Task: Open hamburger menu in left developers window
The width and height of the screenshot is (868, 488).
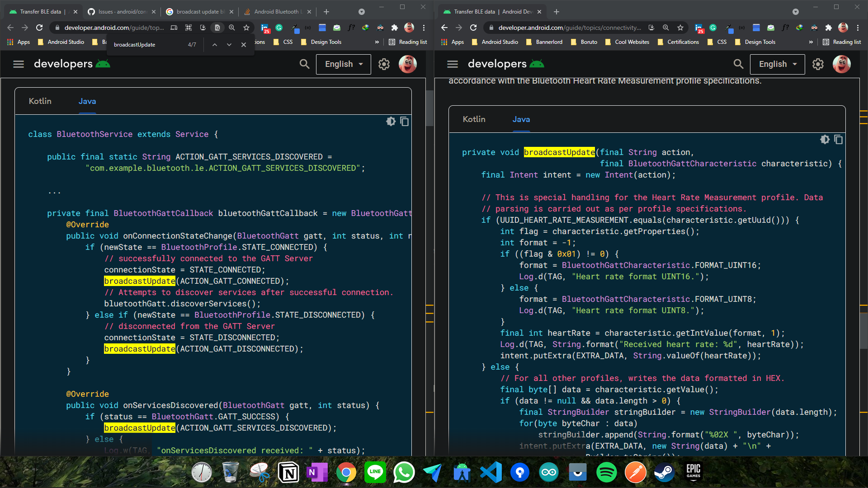Action: pos(19,64)
